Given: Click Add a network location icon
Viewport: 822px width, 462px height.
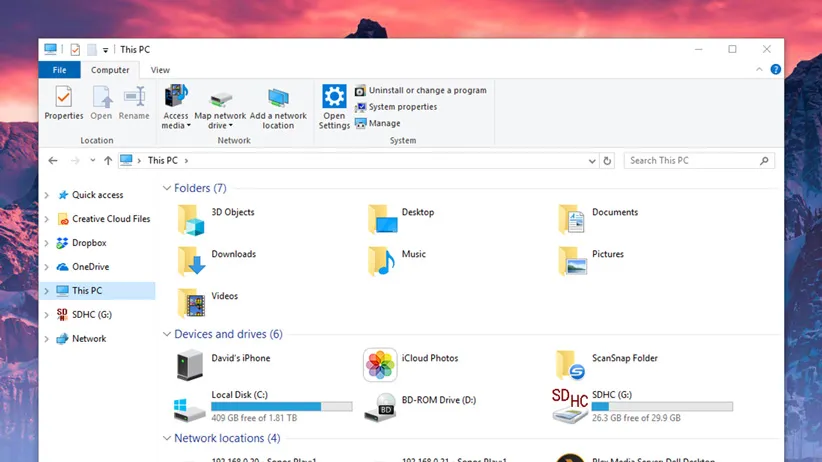Looking at the screenshot, I should coord(278,98).
